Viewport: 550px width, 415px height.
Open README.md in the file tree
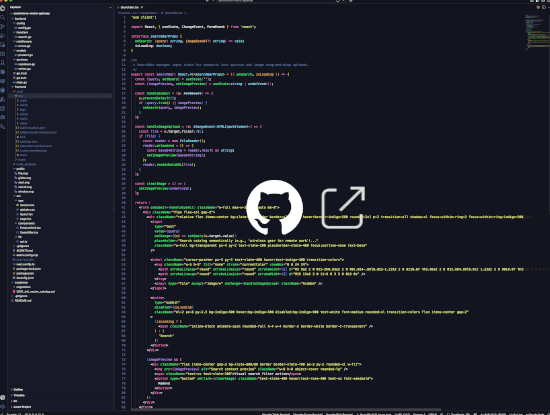point(22,301)
